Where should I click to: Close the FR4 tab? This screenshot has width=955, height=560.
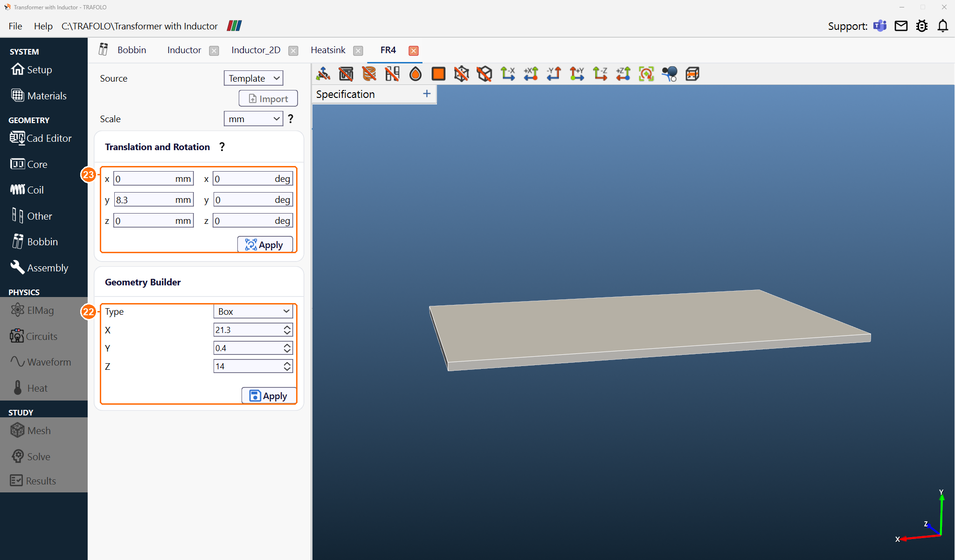click(x=413, y=50)
